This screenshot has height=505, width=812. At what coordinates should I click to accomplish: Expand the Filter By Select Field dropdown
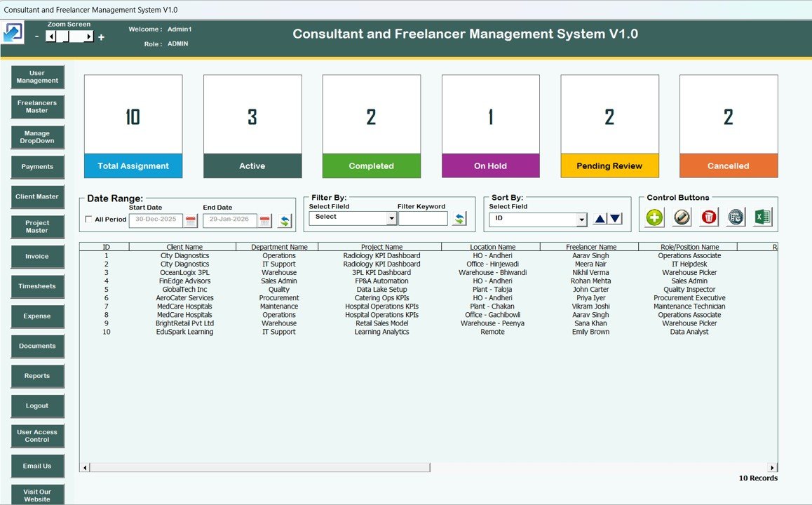(x=391, y=219)
